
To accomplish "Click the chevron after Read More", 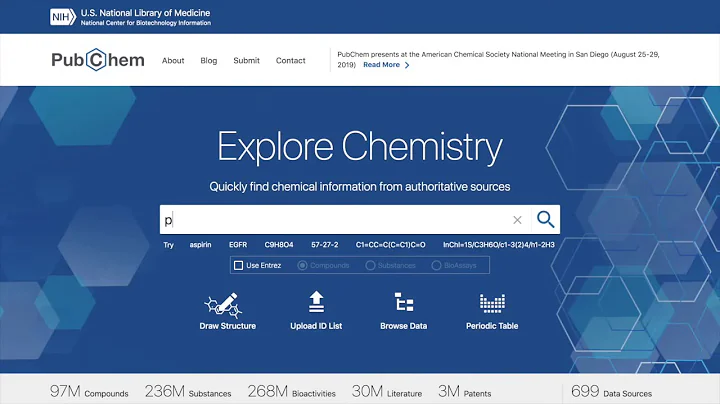I will tap(407, 65).
